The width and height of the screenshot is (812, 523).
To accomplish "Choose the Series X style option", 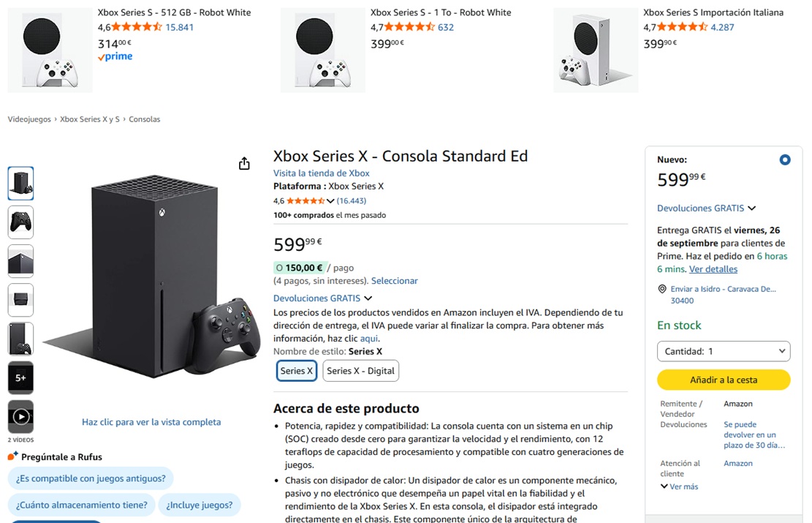I will pyautogui.click(x=297, y=371).
